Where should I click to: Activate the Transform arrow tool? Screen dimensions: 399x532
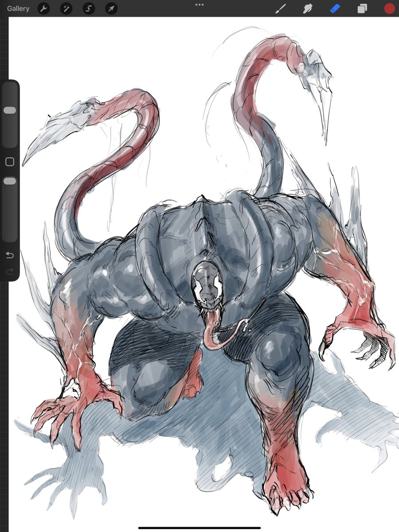111,8
